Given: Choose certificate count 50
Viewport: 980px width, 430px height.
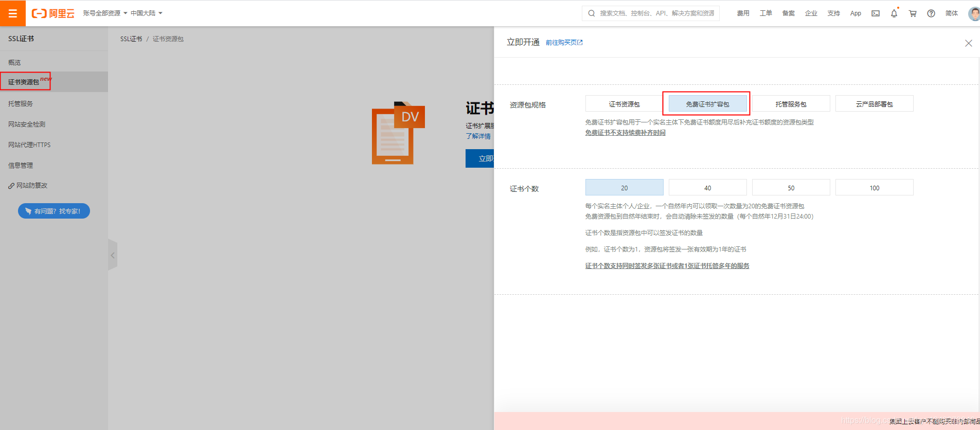Looking at the screenshot, I should coord(791,188).
